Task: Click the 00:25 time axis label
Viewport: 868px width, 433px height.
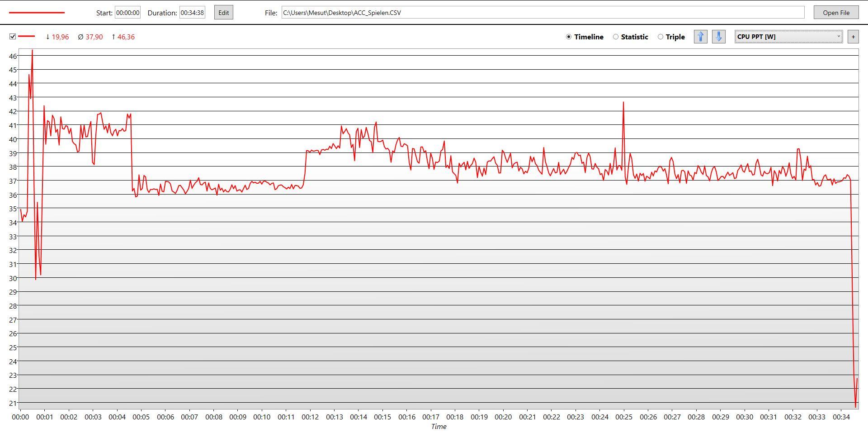Action: pos(624,417)
